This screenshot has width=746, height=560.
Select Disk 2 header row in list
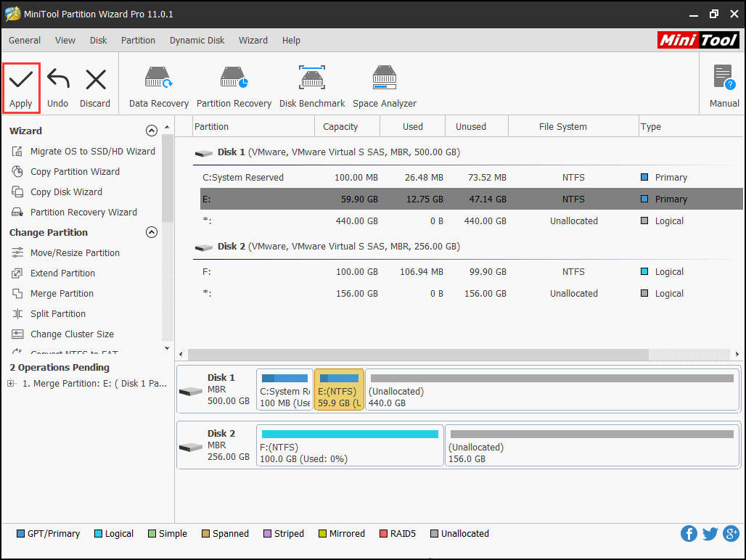point(468,246)
